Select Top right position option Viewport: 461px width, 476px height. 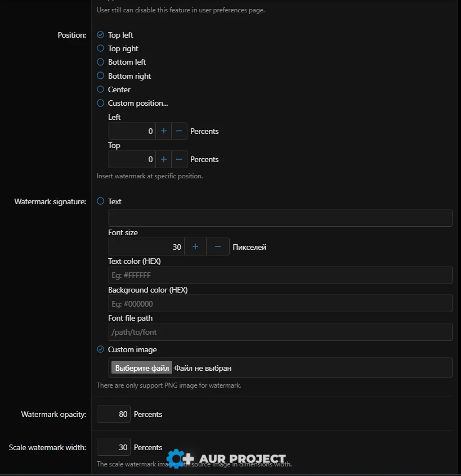(101, 48)
